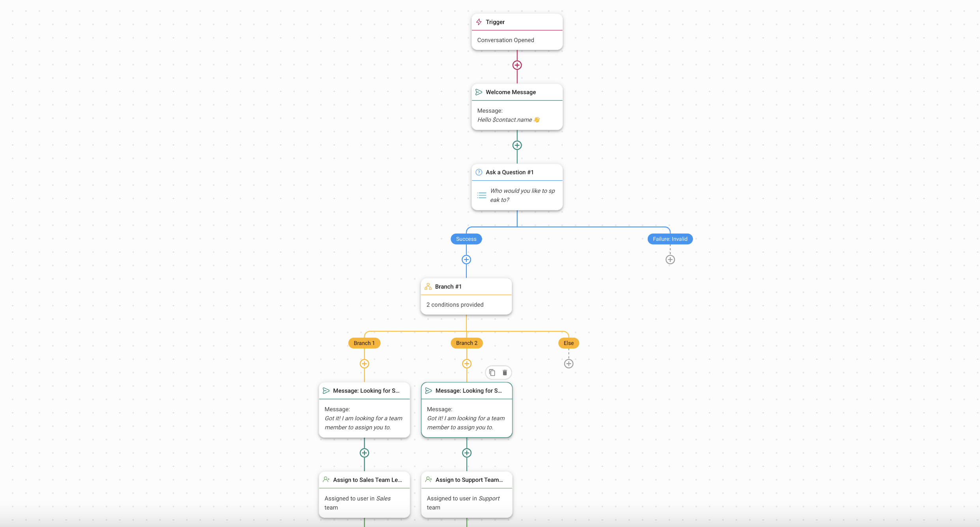Click the Welcome Message send icon
Viewport: 980px width, 527px height.
click(x=479, y=91)
